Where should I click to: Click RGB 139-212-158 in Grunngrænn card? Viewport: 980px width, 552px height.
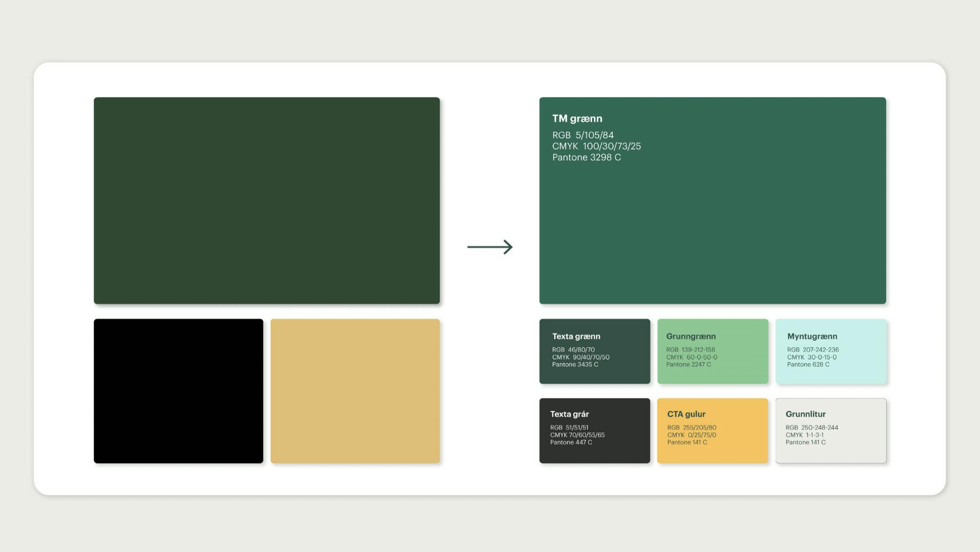690,349
